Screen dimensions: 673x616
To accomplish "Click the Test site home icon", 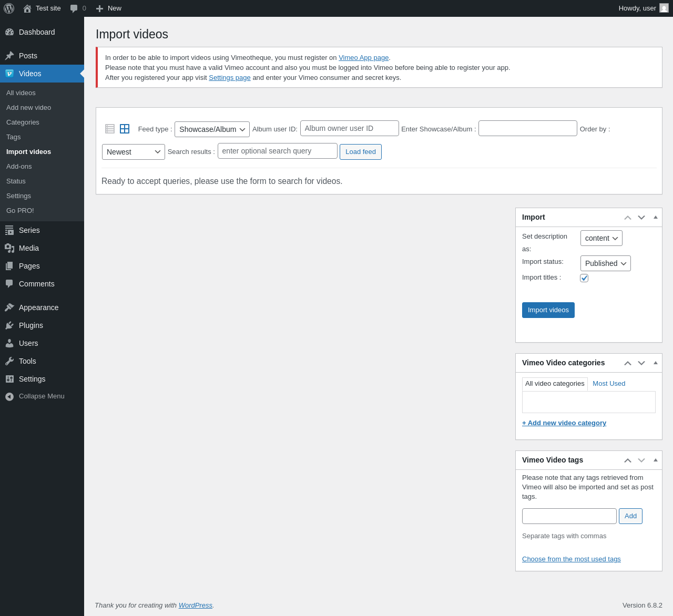I will [x=27, y=8].
